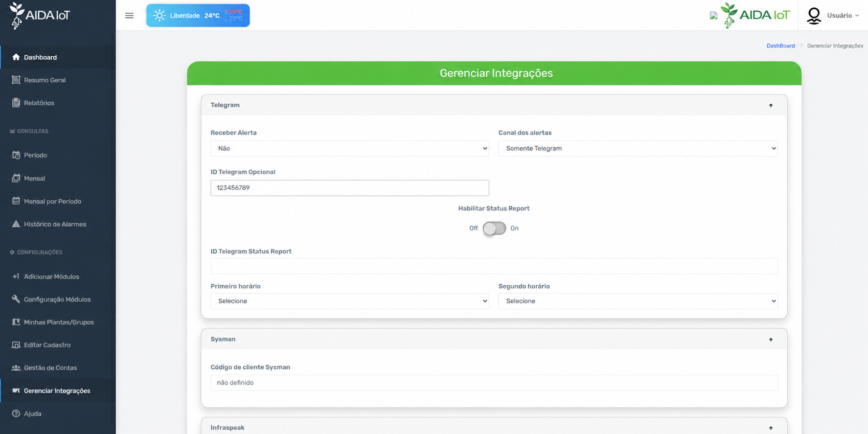Click the ID Telegram Opcional field
868x434 pixels.
click(349, 188)
